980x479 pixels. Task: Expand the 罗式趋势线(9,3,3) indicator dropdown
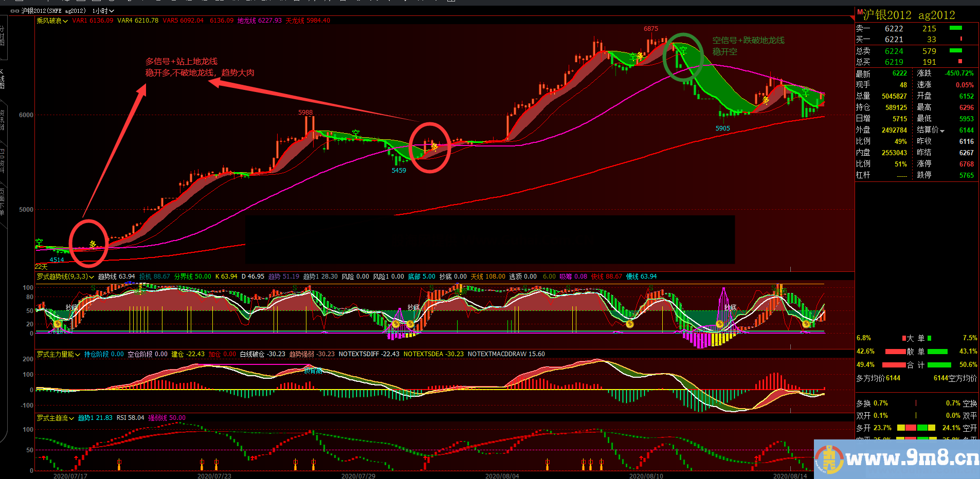[x=92, y=277]
